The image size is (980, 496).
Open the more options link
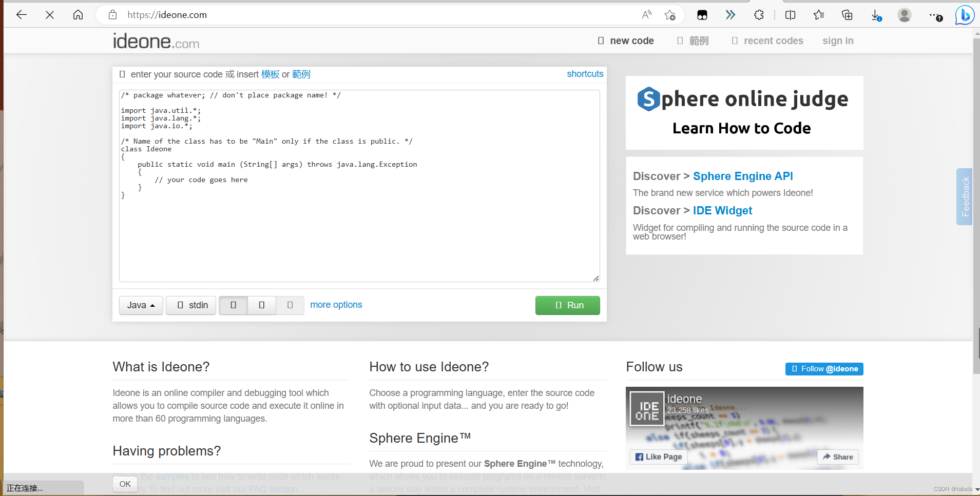[336, 305]
